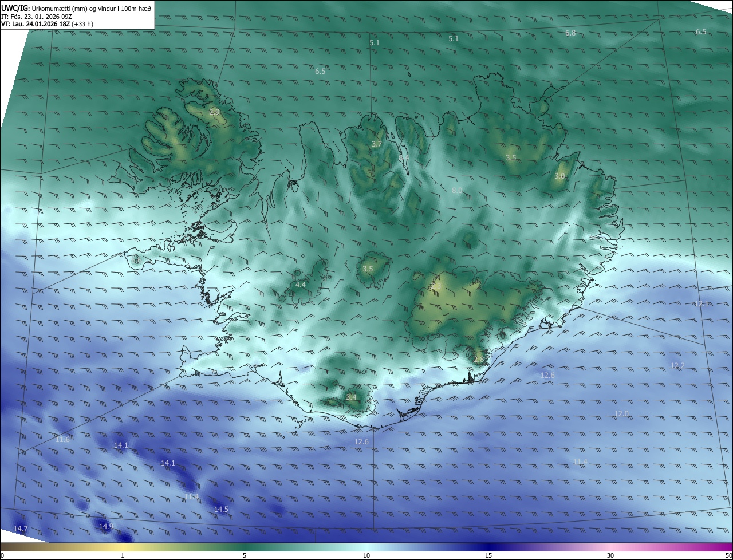This screenshot has height=560, width=733.
Task: Click the 'UWC/IG: Úrkomumætti (mm)' title line
Action: [x=76, y=8]
